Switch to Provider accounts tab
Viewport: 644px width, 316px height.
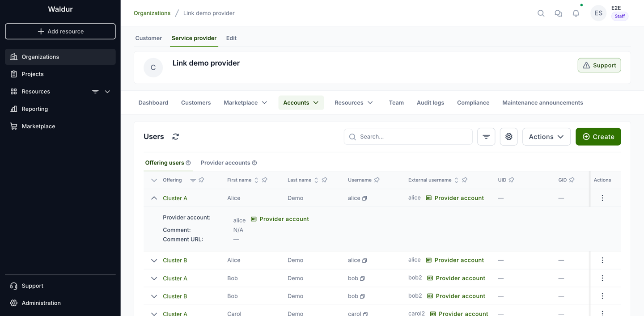tap(225, 163)
